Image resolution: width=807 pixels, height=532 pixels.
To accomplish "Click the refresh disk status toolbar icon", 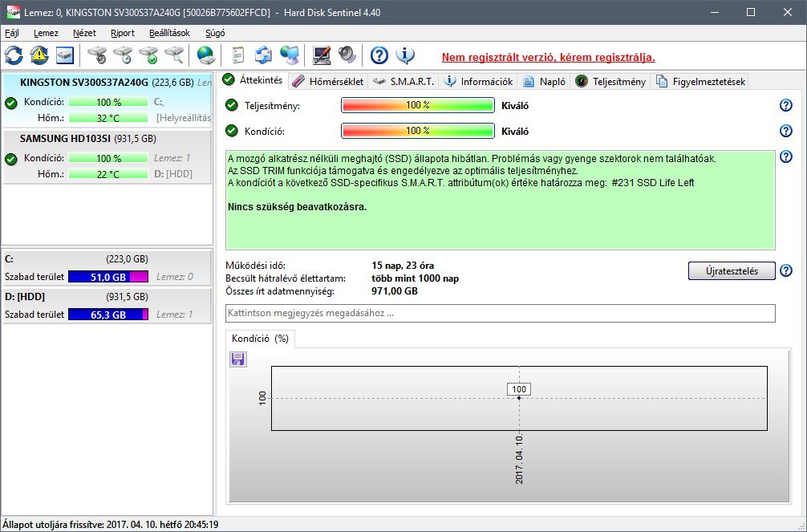I will tap(14, 55).
